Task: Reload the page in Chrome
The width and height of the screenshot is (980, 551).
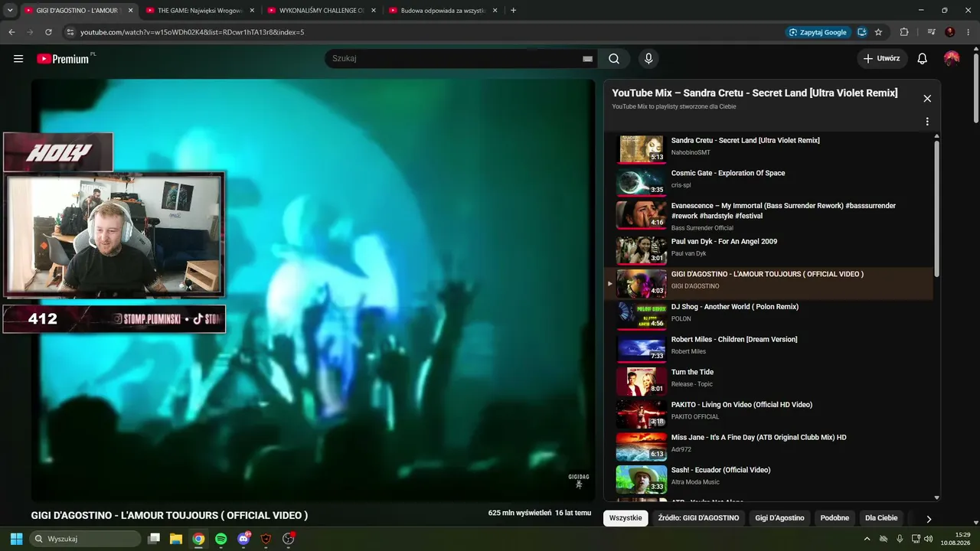Action: pyautogui.click(x=48, y=32)
